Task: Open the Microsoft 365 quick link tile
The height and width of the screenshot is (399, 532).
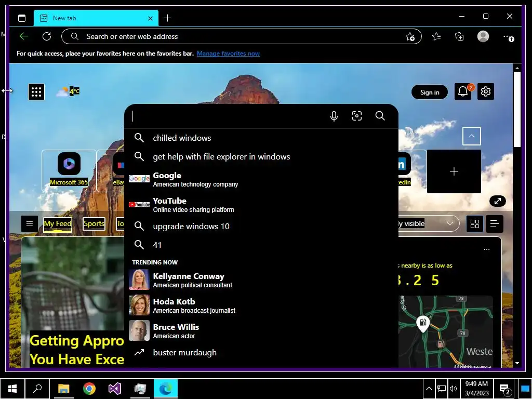Action: [x=69, y=171]
